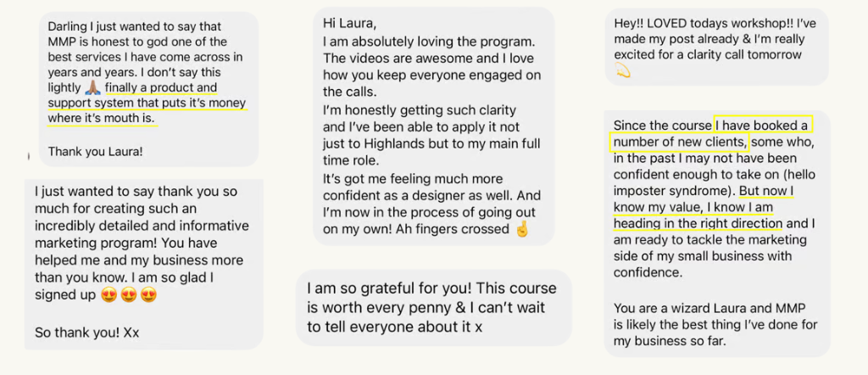Click the middle heart-eyes emoji

(129, 294)
